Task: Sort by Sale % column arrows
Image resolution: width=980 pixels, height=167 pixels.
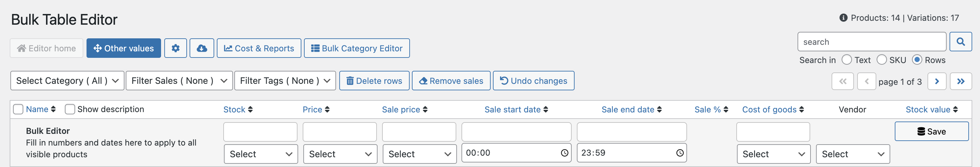Action: [726, 109]
